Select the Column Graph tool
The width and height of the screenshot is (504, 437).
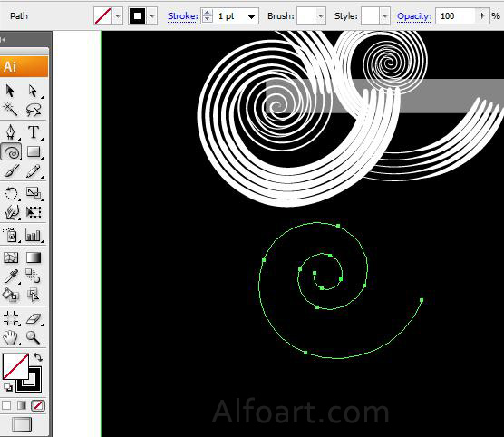click(x=34, y=236)
